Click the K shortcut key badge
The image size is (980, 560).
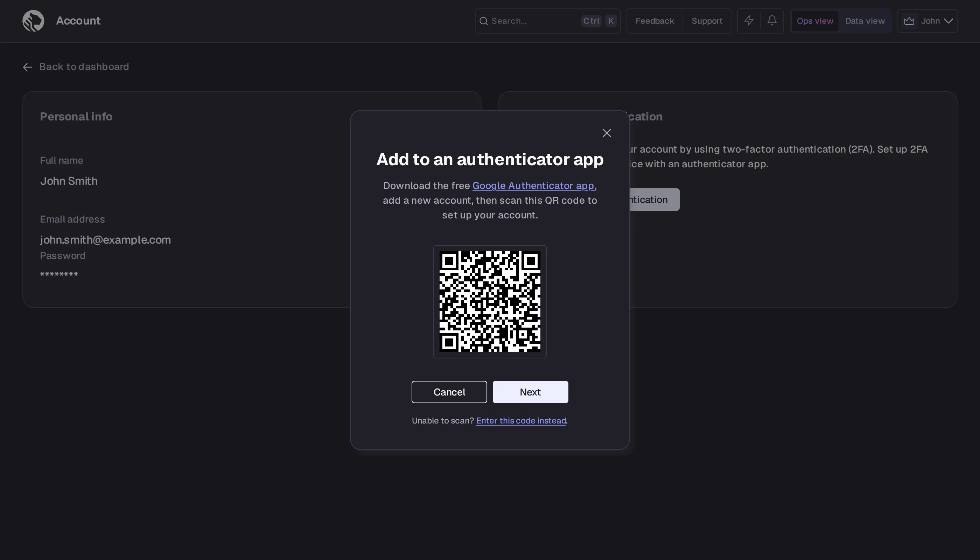point(611,21)
